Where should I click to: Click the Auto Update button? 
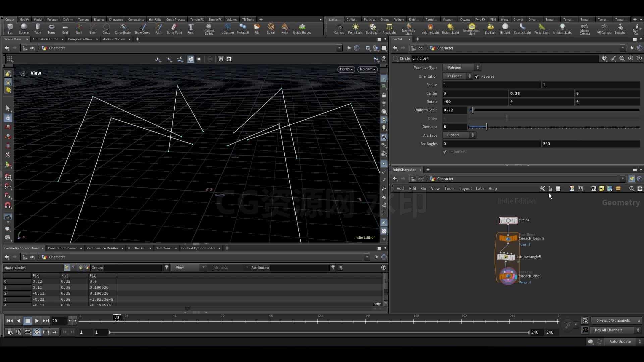tap(620, 342)
